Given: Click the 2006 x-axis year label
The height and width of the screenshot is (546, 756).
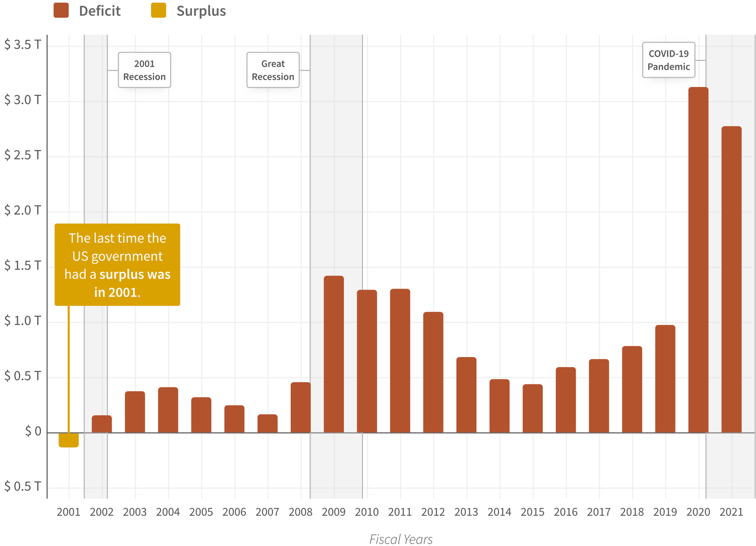Looking at the screenshot, I should tap(234, 512).
